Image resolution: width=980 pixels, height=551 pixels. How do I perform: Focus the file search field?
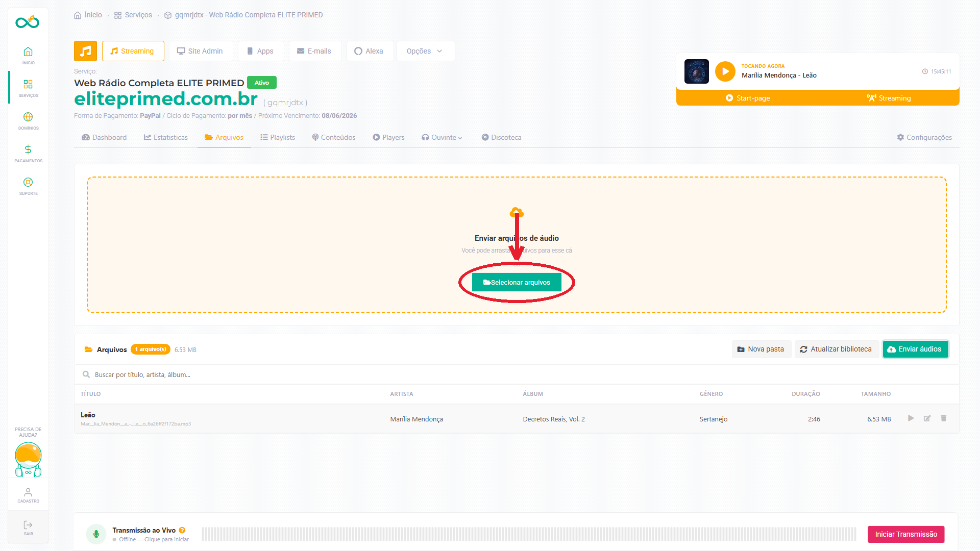click(x=517, y=374)
